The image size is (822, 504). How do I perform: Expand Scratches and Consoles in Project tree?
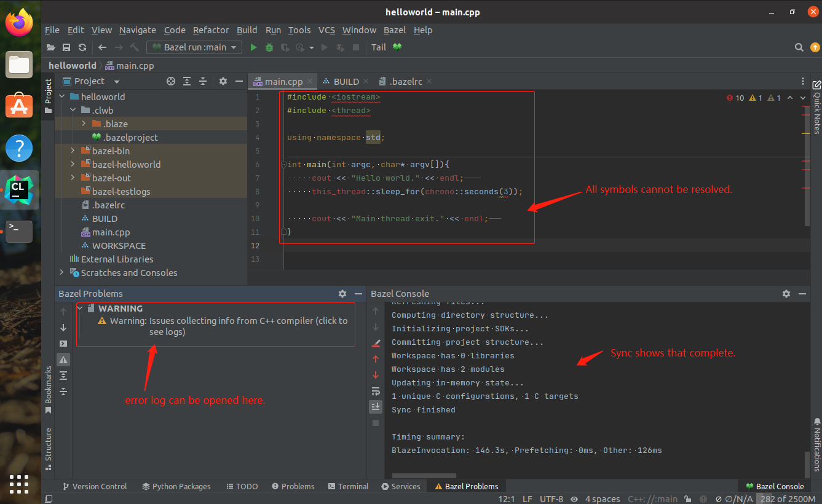coord(61,272)
